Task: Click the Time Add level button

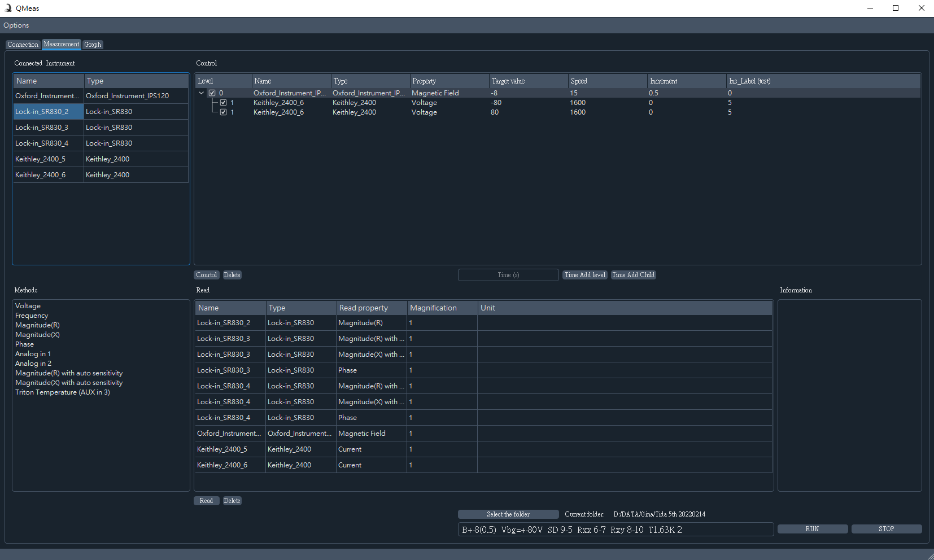Action: pyautogui.click(x=585, y=275)
